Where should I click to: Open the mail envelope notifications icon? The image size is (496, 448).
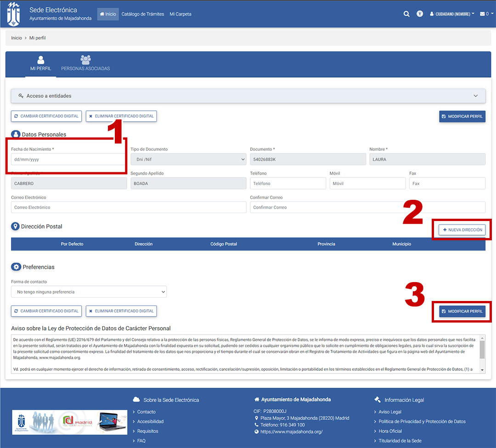483,14
